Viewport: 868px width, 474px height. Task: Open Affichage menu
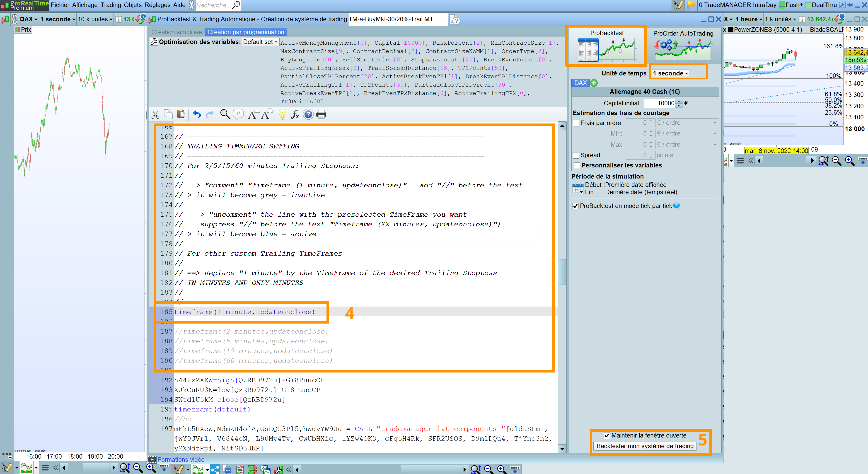(x=85, y=5)
